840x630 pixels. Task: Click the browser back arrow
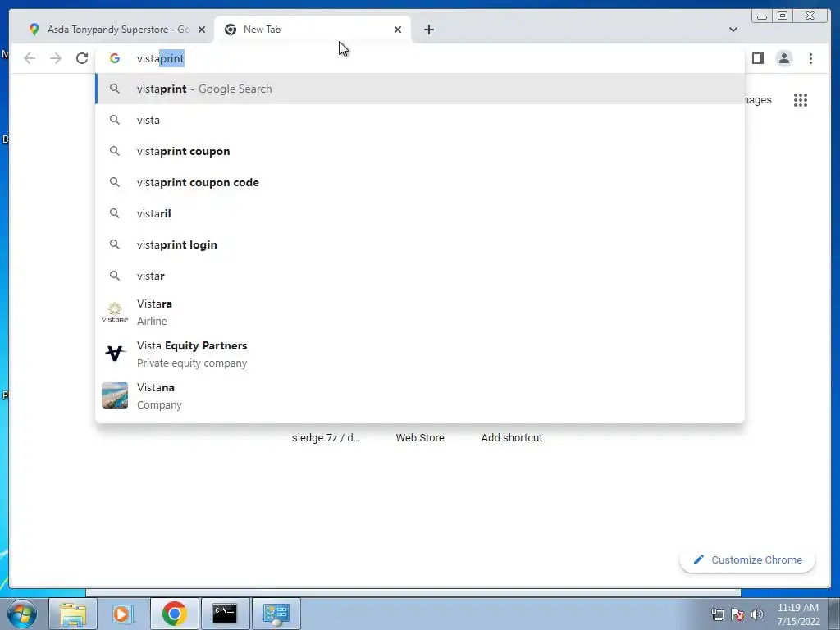coord(30,58)
